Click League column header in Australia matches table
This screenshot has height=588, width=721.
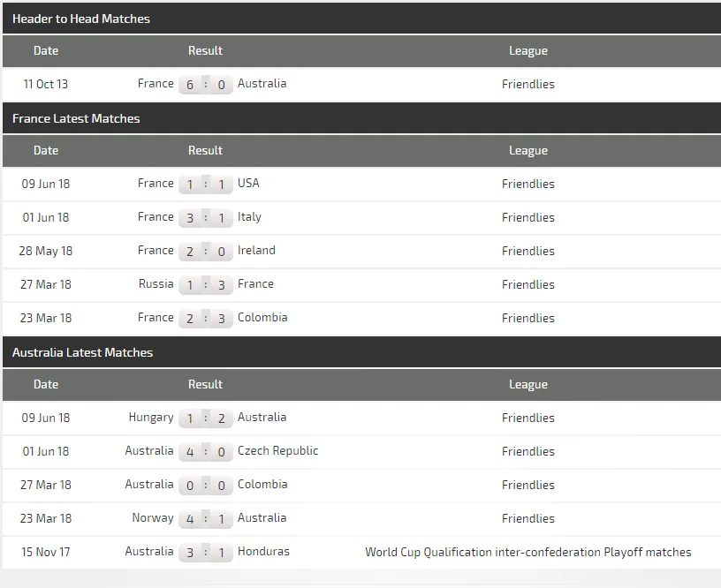[527, 385]
